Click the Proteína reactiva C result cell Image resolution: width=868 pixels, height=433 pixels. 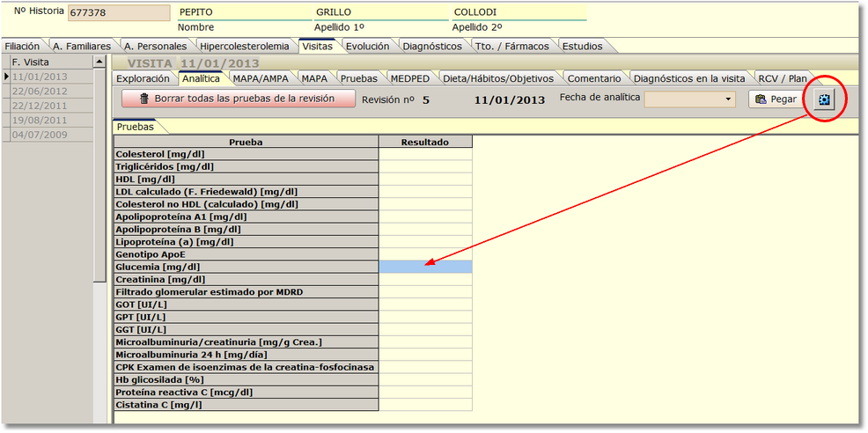[426, 392]
